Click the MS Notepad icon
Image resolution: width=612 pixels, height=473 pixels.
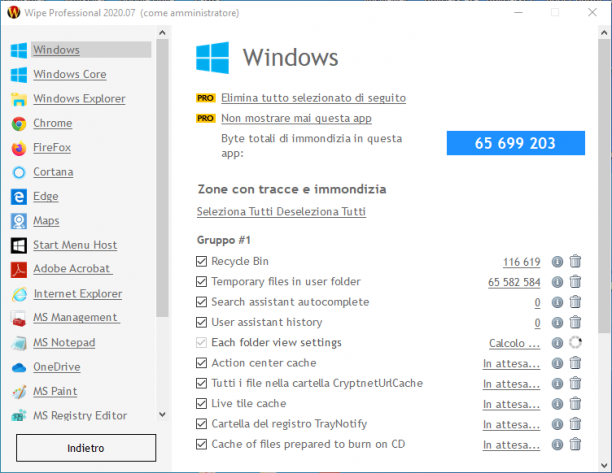point(19,343)
